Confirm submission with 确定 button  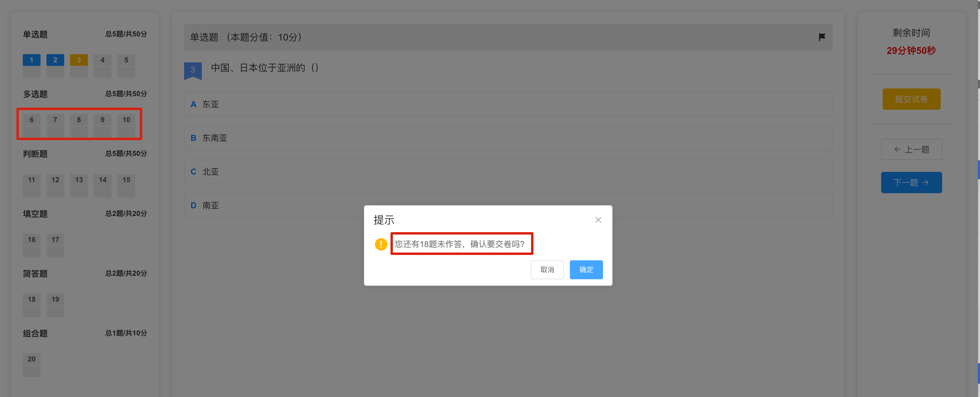(x=586, y=269)
